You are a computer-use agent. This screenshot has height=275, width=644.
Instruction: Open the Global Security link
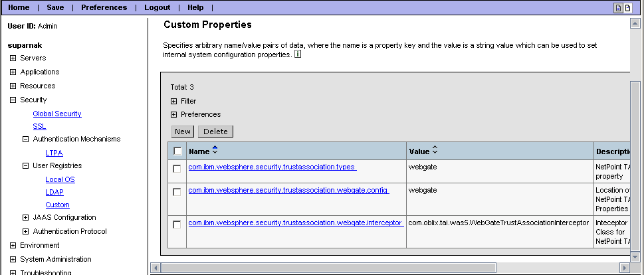point(57,114)
